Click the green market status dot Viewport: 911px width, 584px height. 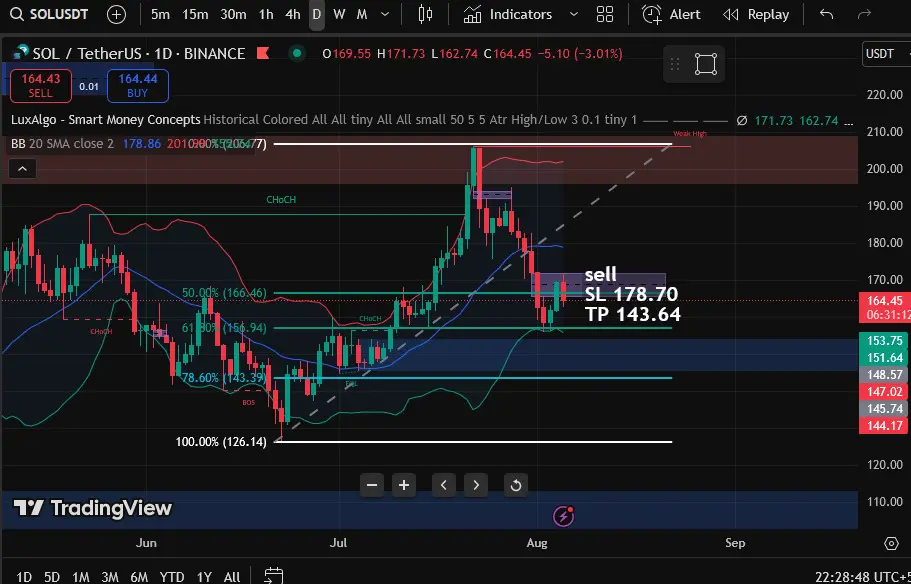297,54
